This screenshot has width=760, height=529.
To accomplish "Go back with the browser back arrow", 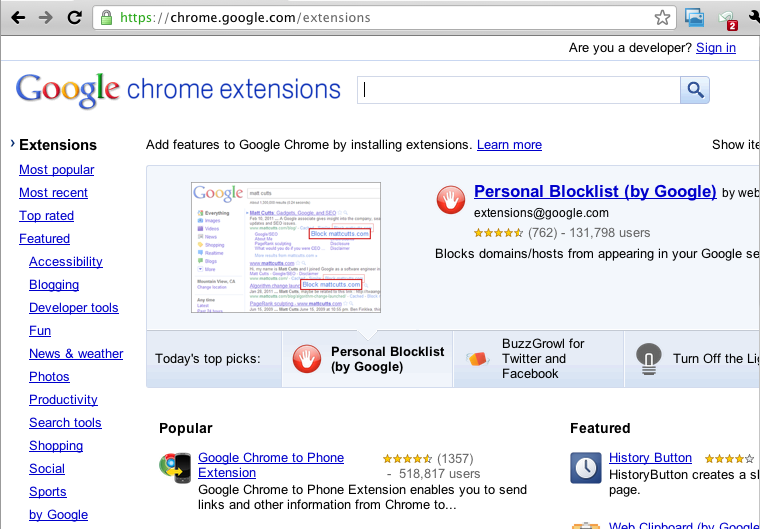I will point(17,17).
